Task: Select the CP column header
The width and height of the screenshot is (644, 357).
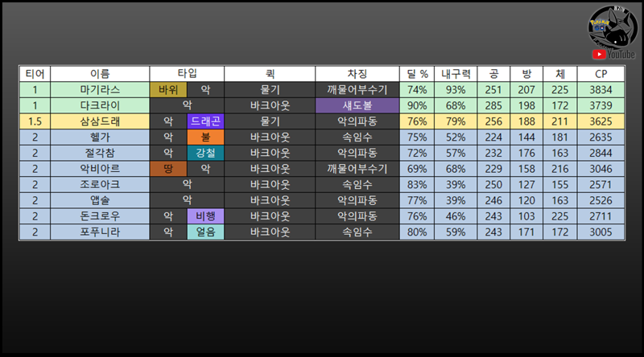Action: 601,74
